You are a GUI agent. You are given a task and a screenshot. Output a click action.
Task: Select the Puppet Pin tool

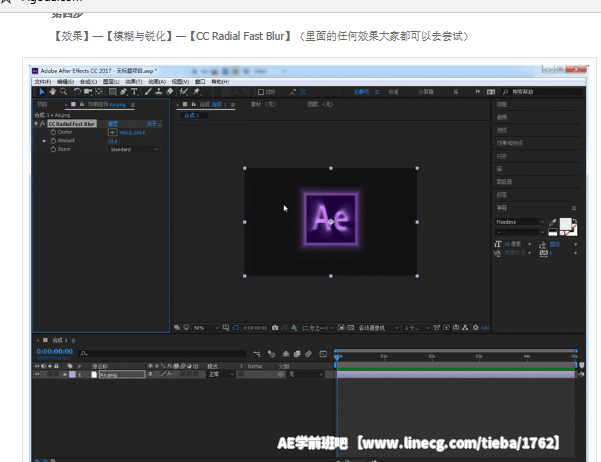pos(197,92)
